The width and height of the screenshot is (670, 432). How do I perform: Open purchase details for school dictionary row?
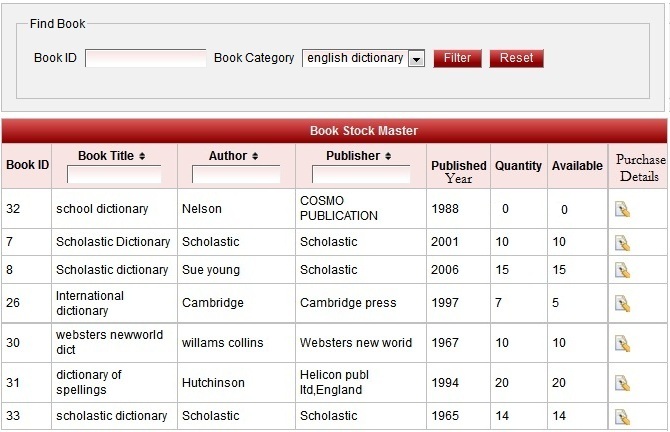pos(622,209)
